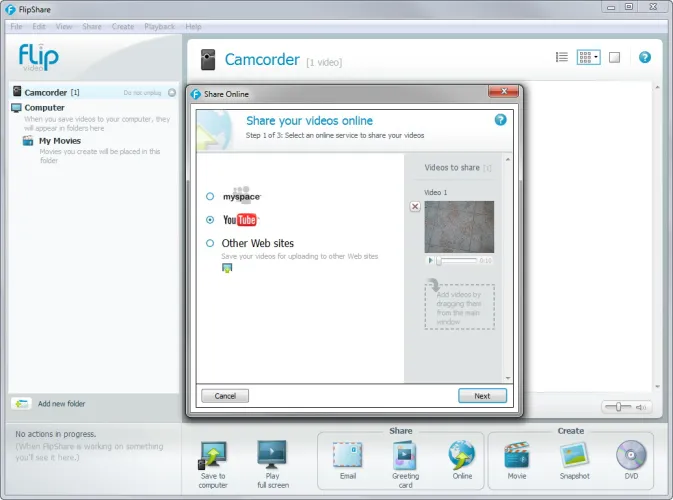
Task: Select Computer in the sidebar
Action: point(44,108)
